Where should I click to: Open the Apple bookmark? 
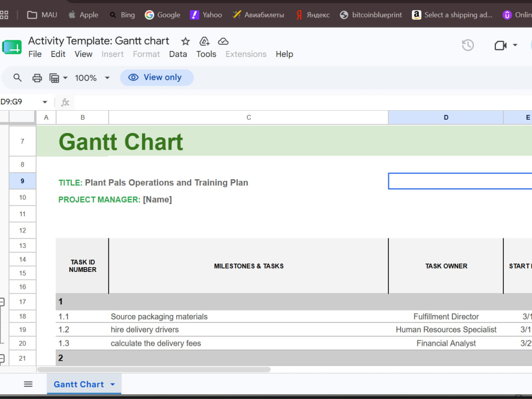83,15
